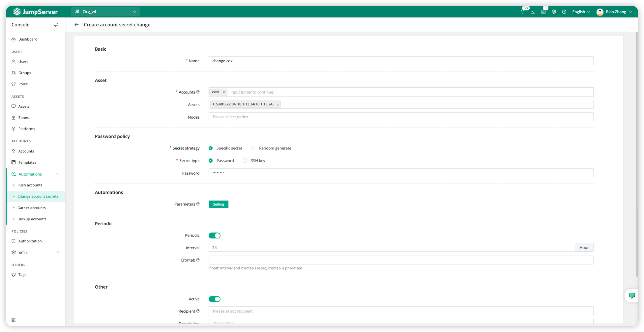Open the Recipient selection dropdown
Screen dimensions: 644x332
(x=401, y=311)
